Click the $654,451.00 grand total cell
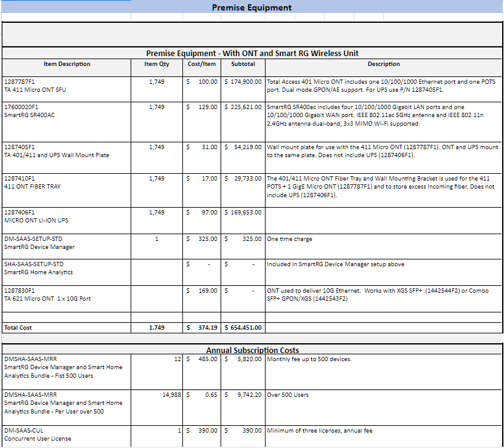Image resolution: width=504 pixels, height=448 pixels. [243, 327]
